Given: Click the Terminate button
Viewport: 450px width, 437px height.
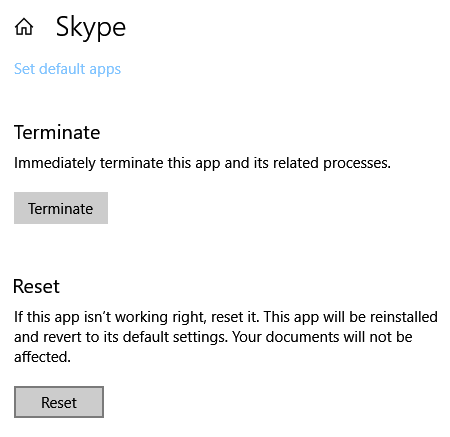Looking at the screenshot, I should pyautogui.click(x=61, y=208).
